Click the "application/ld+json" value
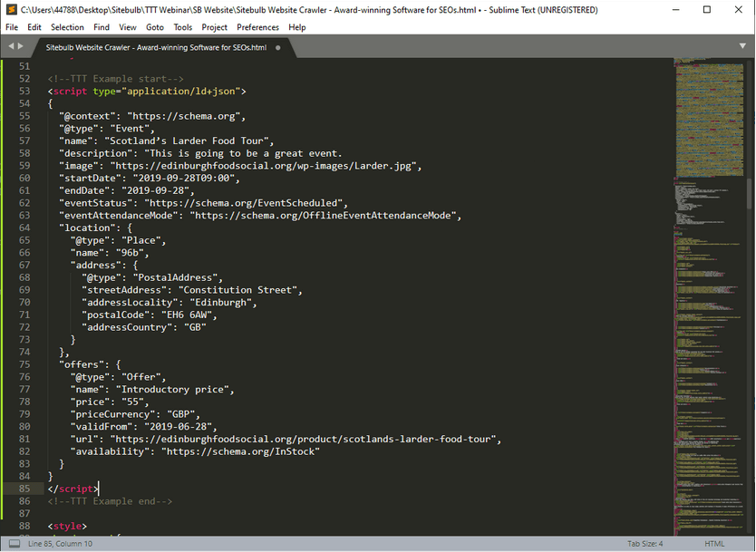This screenshot has height=552, width=756. click(x=180, y=92)
